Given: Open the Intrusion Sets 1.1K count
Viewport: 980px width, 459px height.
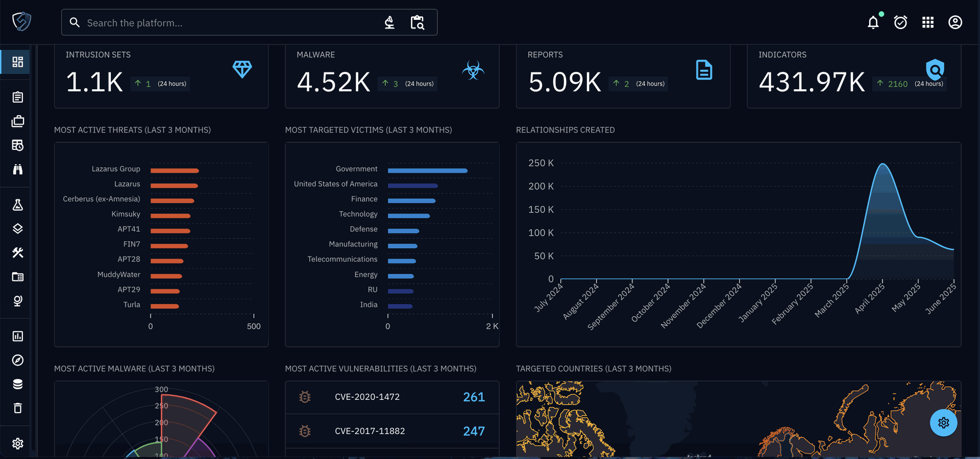Looking at the screenshot, I should point(95,82).
